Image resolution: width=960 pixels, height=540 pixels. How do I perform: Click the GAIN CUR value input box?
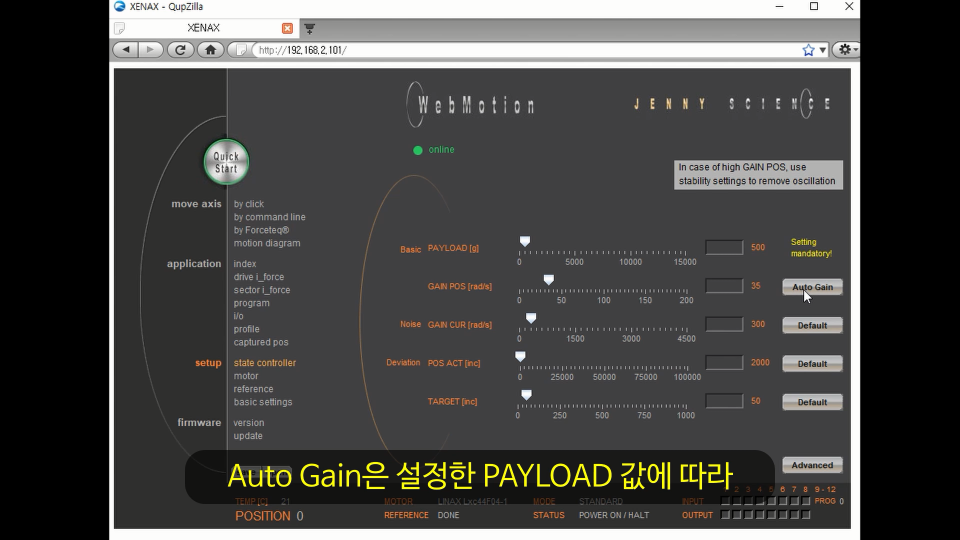[724, 324]
